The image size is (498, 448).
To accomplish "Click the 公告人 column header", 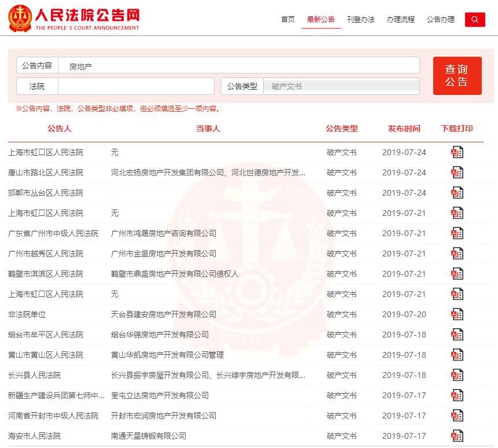I will point(61,128).
